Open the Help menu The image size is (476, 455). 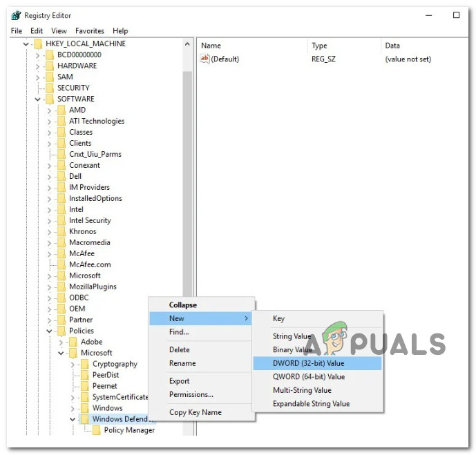[120, 31]
